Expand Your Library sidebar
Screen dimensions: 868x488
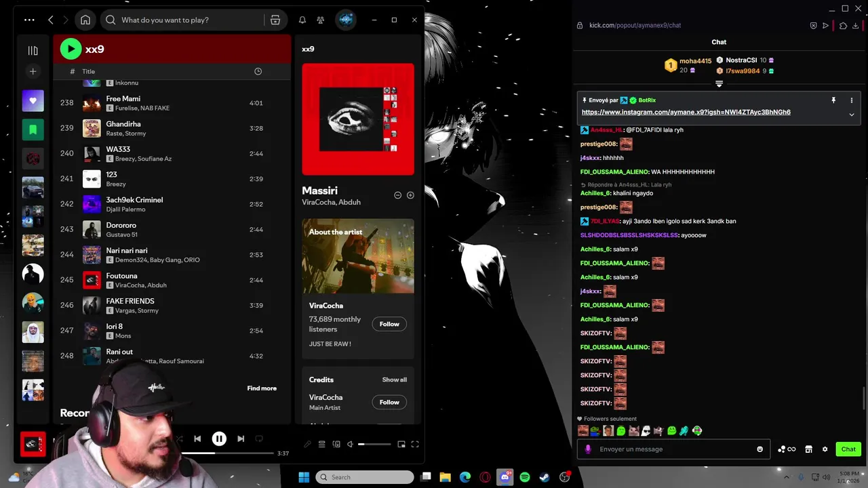pos(33,50)
